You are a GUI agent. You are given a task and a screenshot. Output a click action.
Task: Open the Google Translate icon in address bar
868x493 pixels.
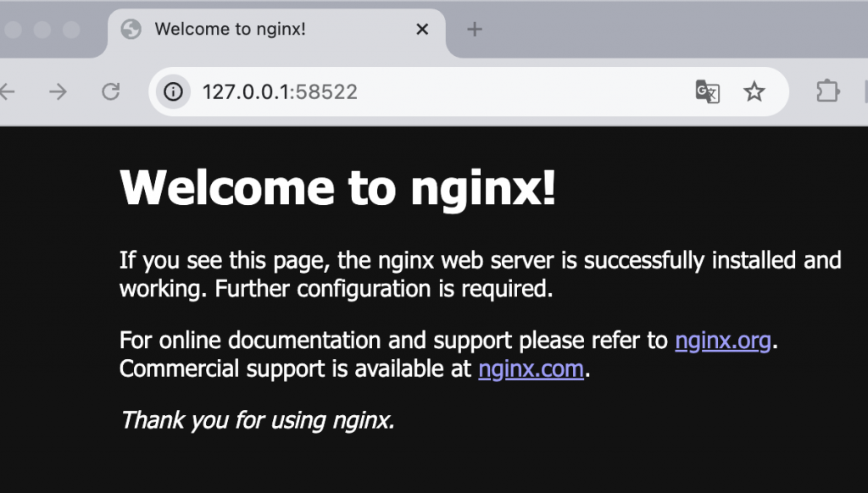[707, 91]
